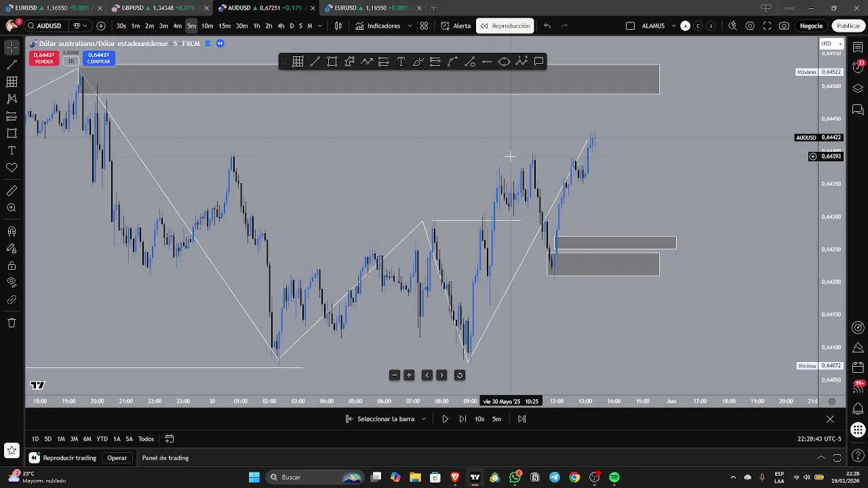The width and height of the screenshot is (868, 488).
Task: Open the candlestick chart type menu
Action: [338, 26]
